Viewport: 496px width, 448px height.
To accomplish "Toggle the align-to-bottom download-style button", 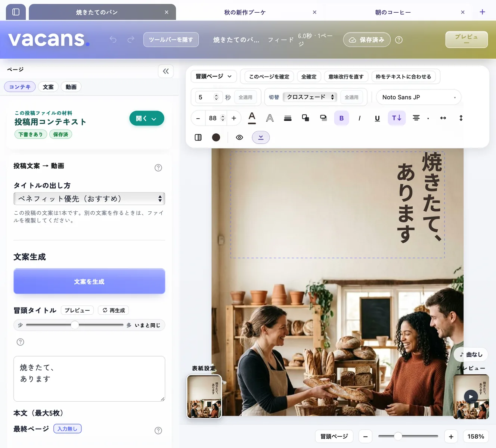I will point(261,137).
